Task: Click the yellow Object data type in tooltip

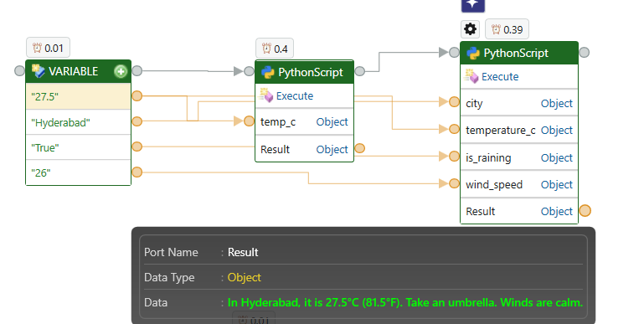Action: (244, 278)
